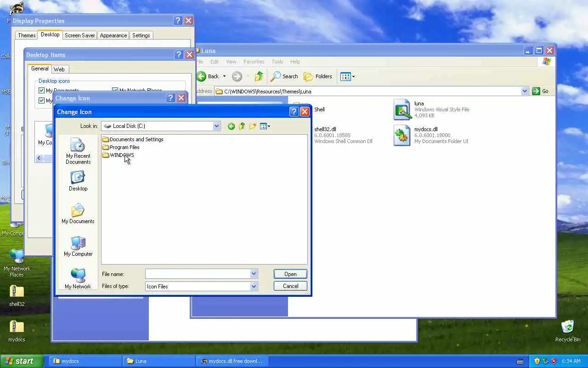This screenshot has height=368, width=588.
Task: Open the Tools menu in Luna
Action: (277, 62)
